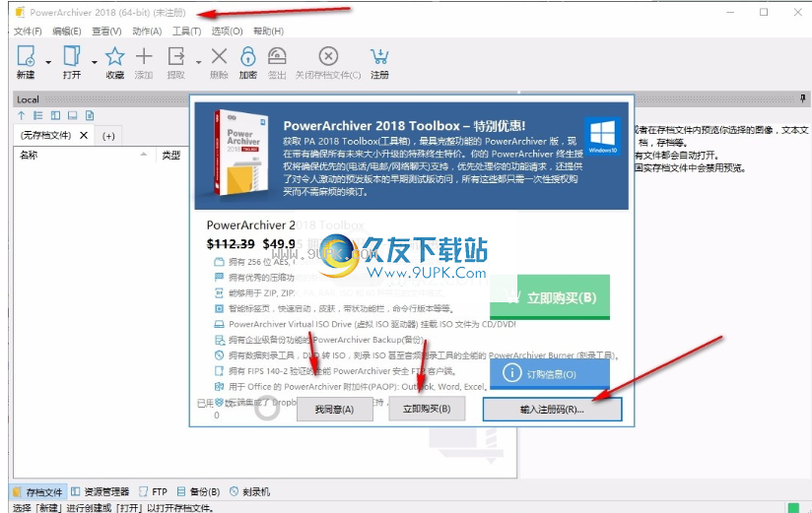Expand the New button dropdown arrow
Image resolution: width=812 pixels, height=513 pixels.
(x=48, y=62)
